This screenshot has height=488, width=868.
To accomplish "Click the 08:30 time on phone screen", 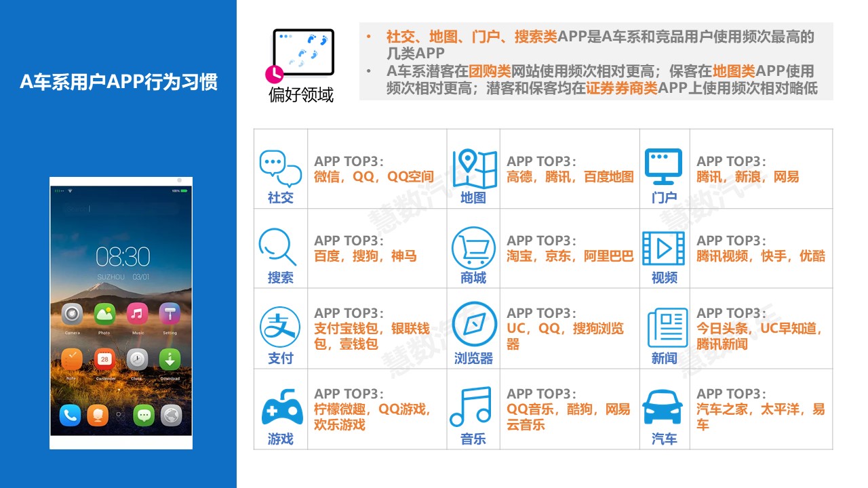I will (123, 257).
